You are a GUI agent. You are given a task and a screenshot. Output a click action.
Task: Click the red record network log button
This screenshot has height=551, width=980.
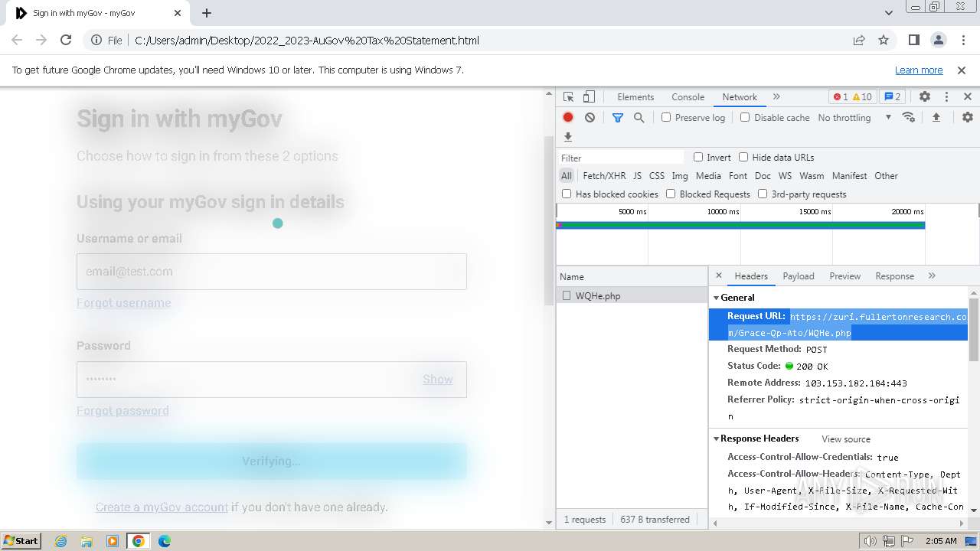click(x=568, y=117)
